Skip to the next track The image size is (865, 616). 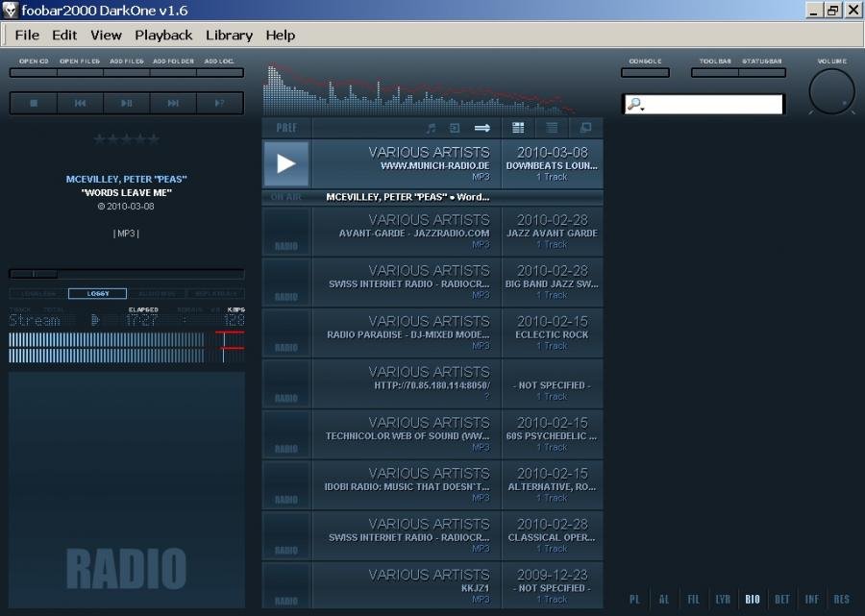173,103
